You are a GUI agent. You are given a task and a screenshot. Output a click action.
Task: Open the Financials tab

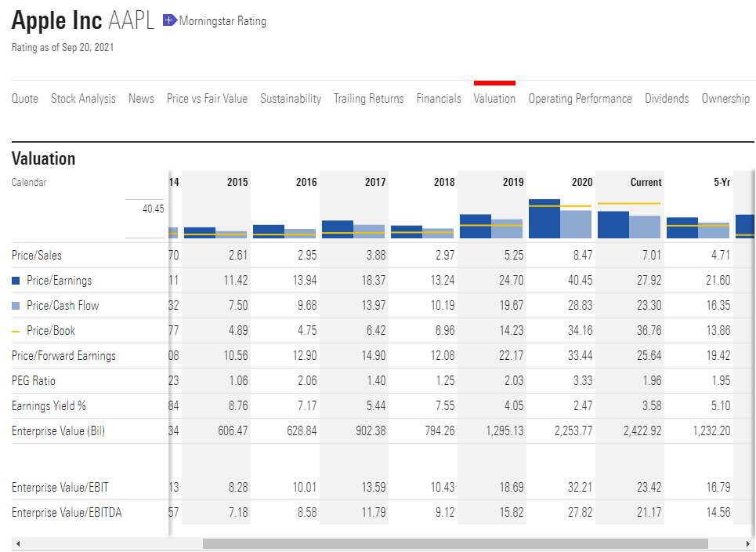[439, 99]
